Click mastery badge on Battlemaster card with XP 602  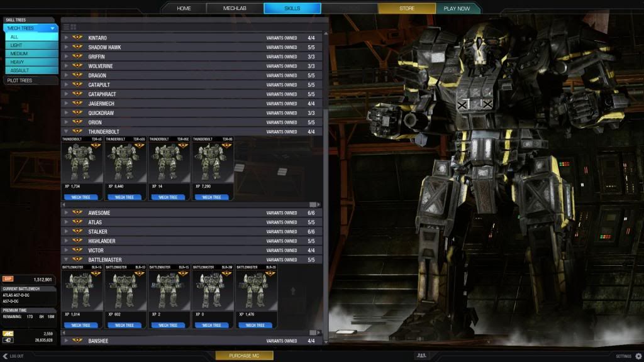[x=140, y=274]
